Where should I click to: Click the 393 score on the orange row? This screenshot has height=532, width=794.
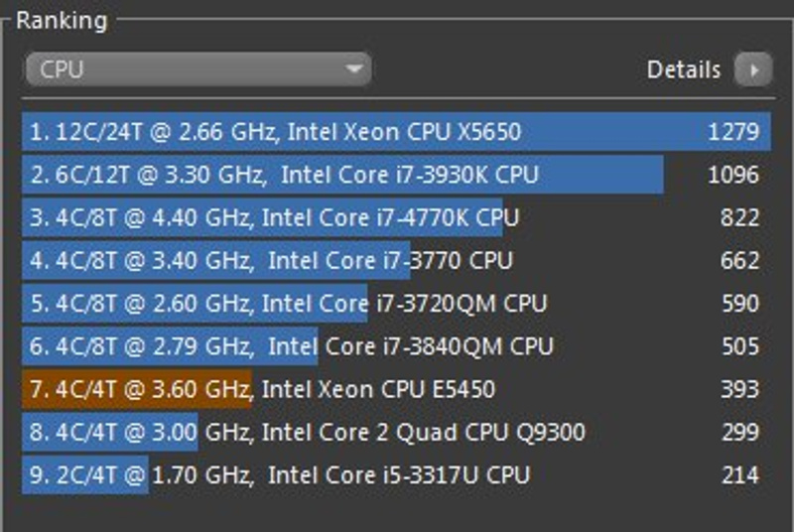click(739, 389)
